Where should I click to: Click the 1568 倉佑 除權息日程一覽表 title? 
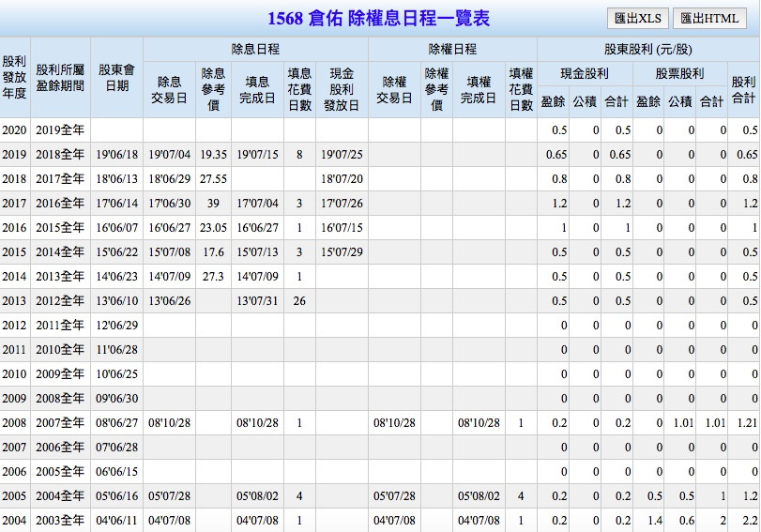click(378, 19)
